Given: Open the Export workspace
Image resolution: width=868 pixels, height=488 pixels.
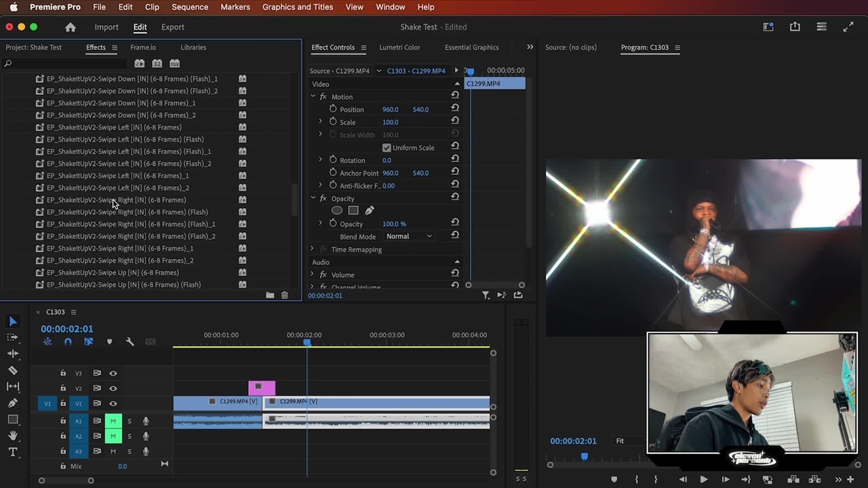Looking at the screenshot, I should [x=172, y=27].
